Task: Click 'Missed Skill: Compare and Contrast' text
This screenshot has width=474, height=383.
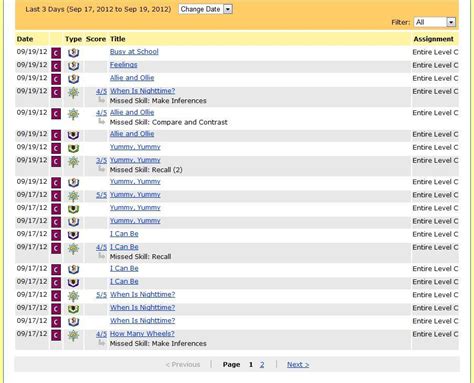Action: 169,122
